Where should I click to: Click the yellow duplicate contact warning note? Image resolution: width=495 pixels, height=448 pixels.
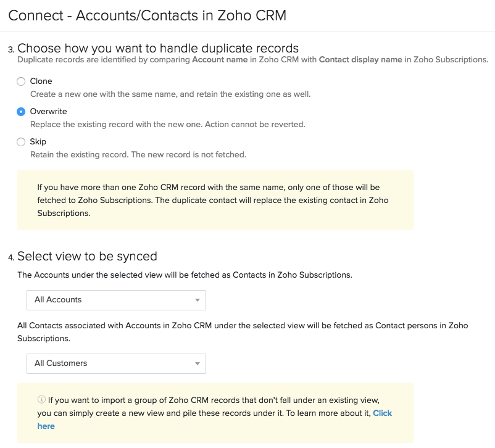(x=215, y=200)
